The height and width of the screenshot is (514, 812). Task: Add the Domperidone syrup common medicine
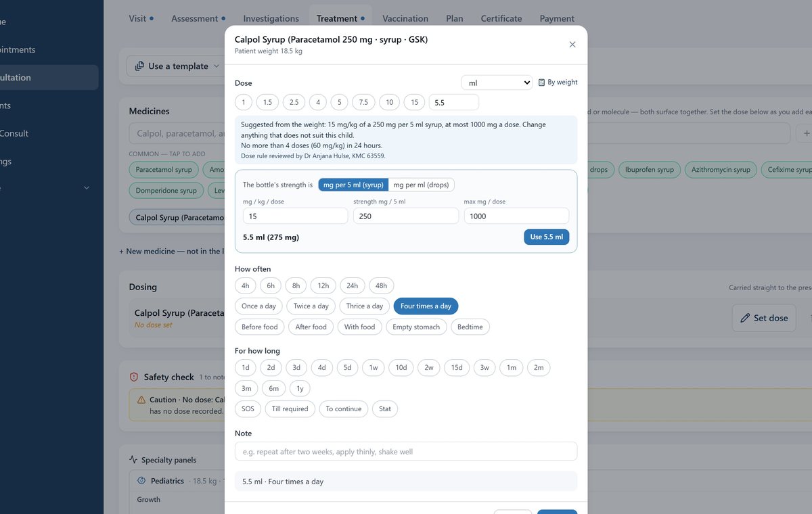pos(166,191)
